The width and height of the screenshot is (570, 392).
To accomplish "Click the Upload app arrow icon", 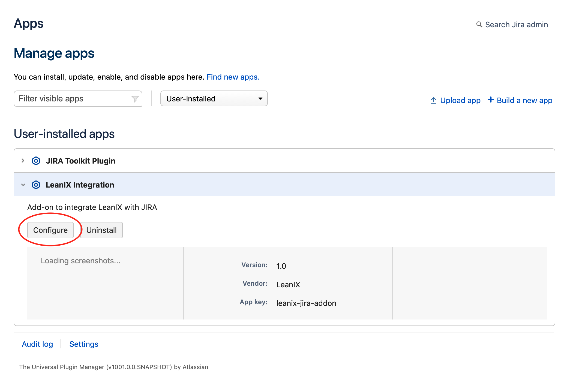I will (433, 100).
